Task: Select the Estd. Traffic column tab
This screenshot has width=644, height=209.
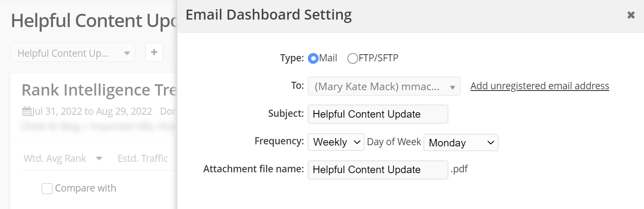Action: point(142,159)
